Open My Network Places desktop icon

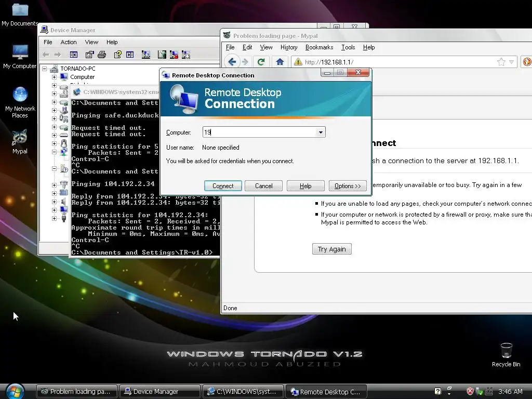click(20, 102)
